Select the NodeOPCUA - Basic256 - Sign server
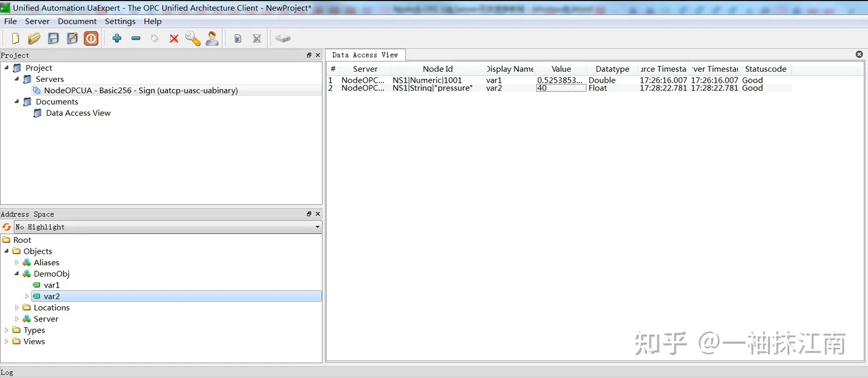The image size is (868, 378). point(140,90)
